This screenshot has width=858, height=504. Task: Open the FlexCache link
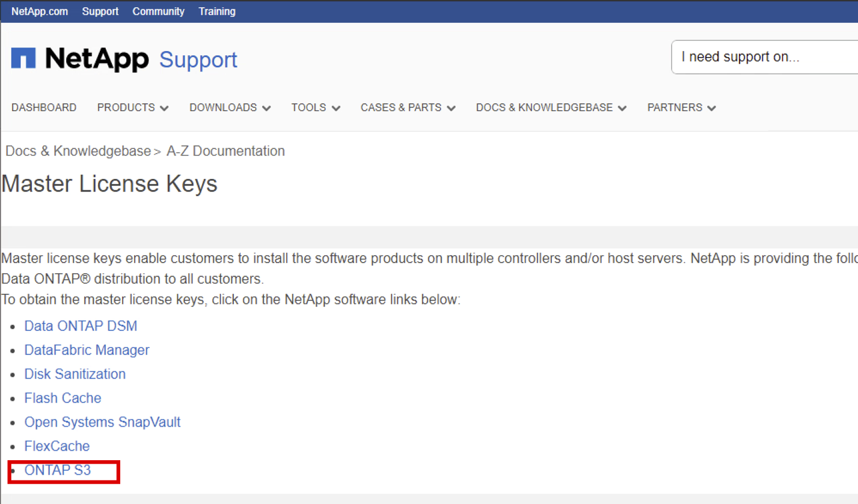point(57,446)
